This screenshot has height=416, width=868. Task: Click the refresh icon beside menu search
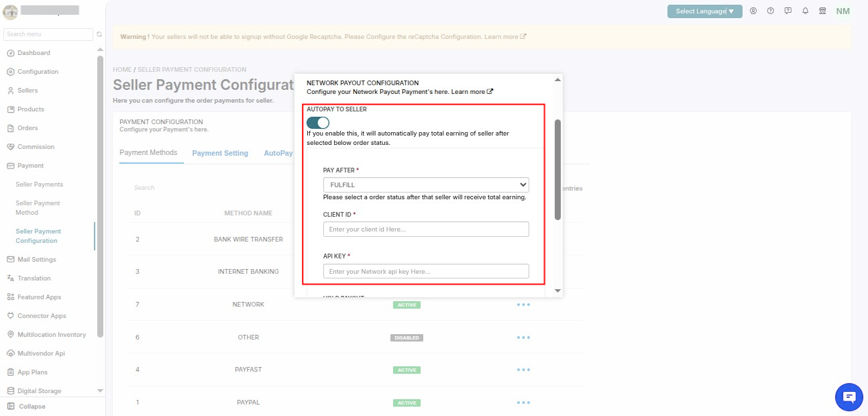99,34
